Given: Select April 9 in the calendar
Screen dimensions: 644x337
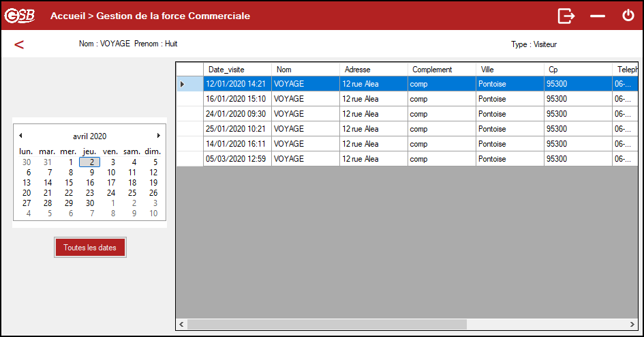Looking at the screenshot, I should click(91, 172).
